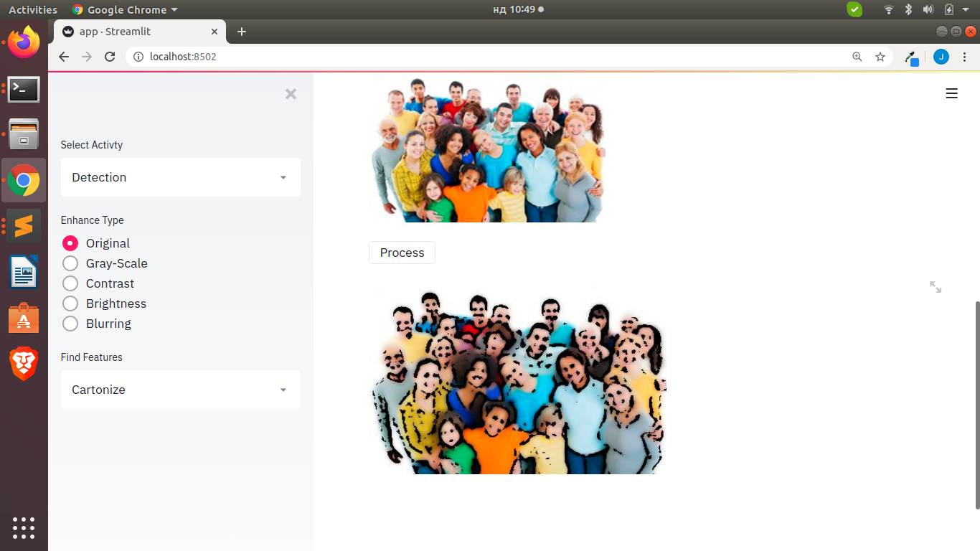The image size is (980, 551).
Task: Expand the Cartonize selection arrow
Action: 283,390
